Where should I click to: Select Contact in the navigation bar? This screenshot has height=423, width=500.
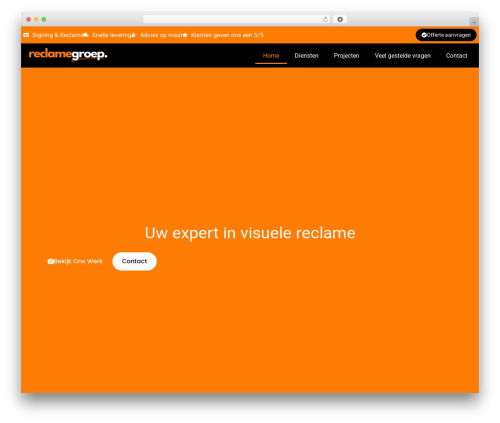click(457, 56)
